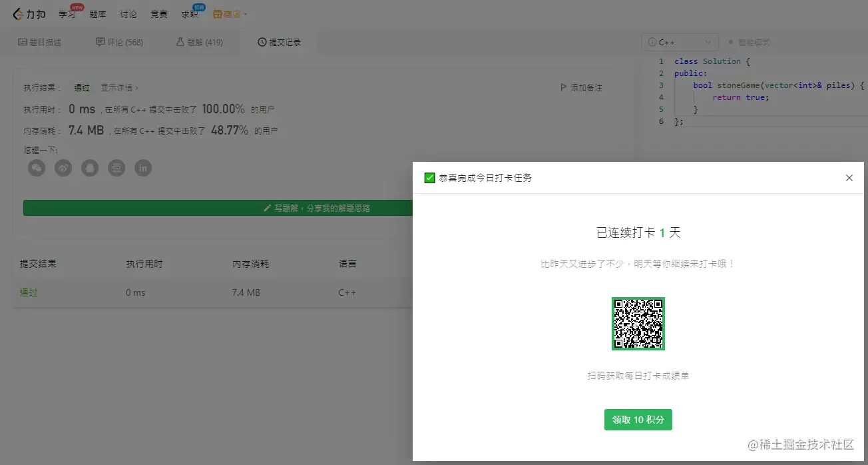The height and width of the screenshot is (465, 868).
Task: Click the 提交结果 column header
Action: 38,264
